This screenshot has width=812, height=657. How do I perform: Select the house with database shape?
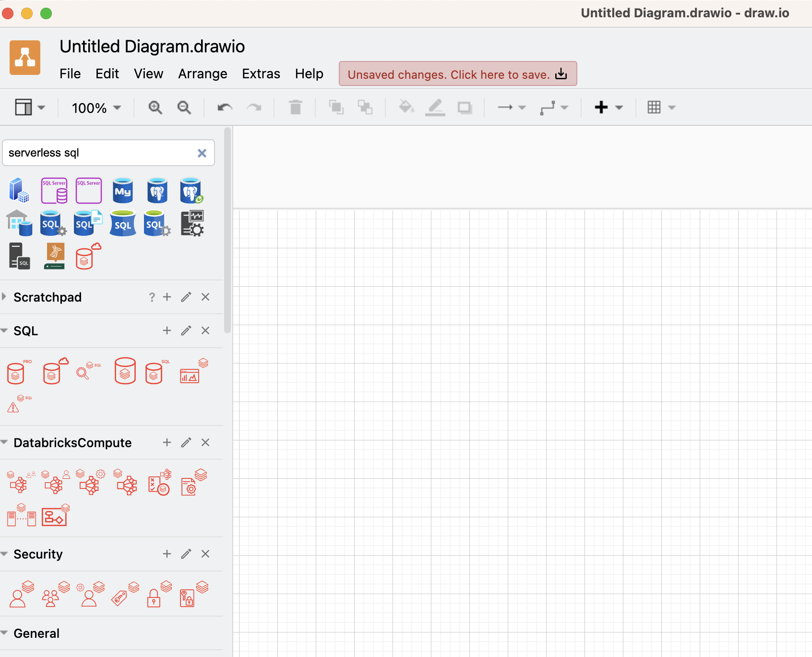[19, 223]
